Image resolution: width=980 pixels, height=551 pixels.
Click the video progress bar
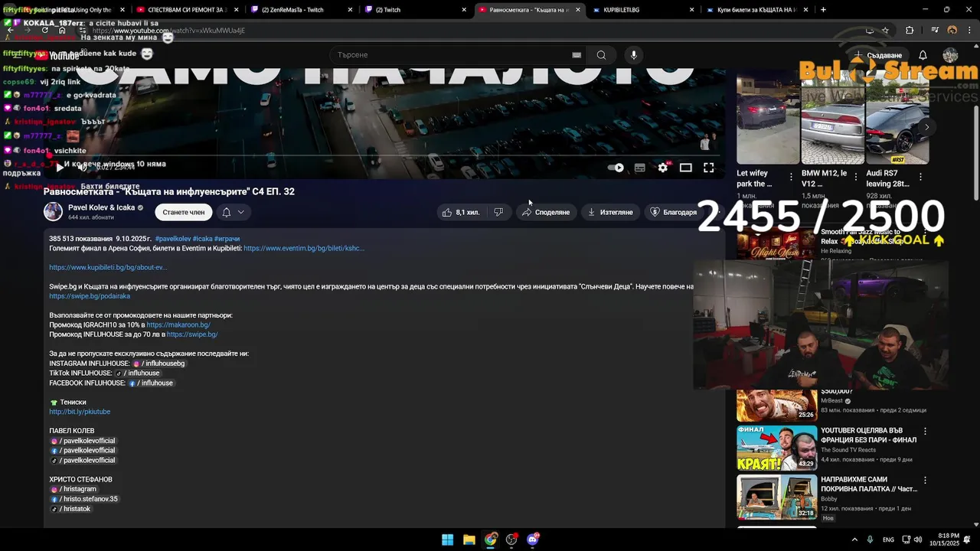tap(384, 155)
